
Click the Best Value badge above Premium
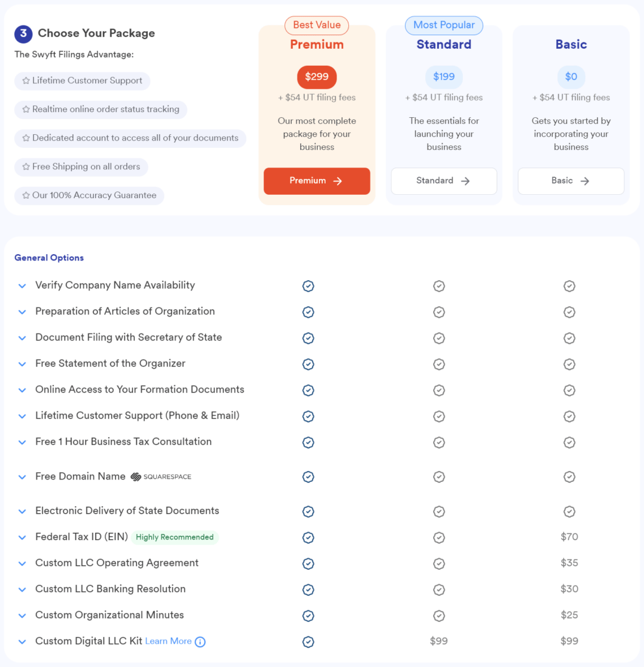pyautogui.click(x=316, y=25)
